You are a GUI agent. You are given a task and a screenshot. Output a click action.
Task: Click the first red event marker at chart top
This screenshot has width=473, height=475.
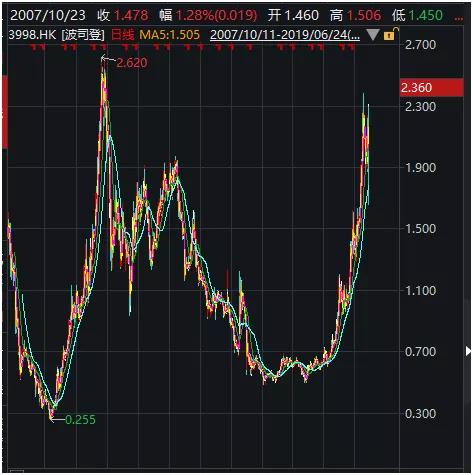[33, 48]
